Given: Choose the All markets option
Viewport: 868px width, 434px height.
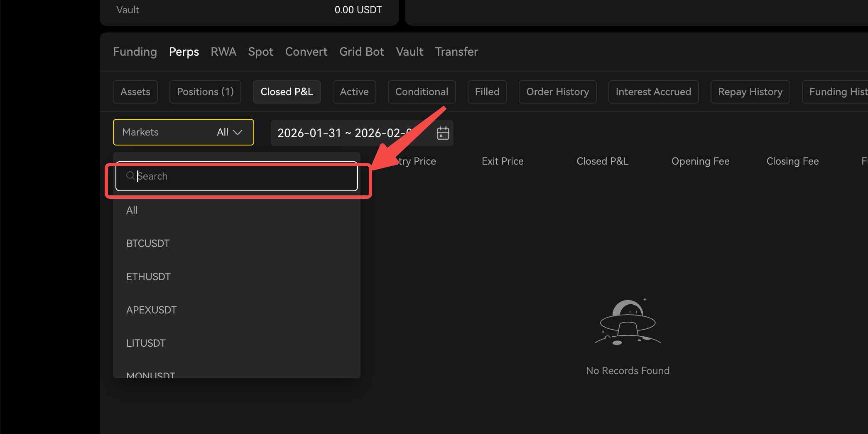Looking at the screenshot, I should coord(132,210).
